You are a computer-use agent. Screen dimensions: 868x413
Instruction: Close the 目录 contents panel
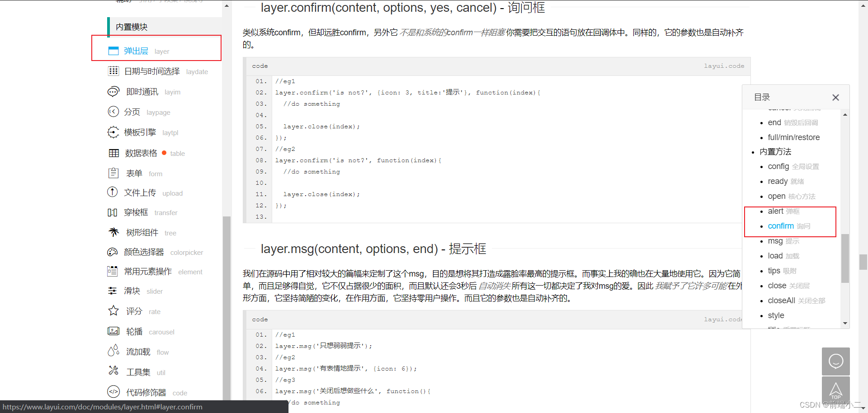coord(835,97)
